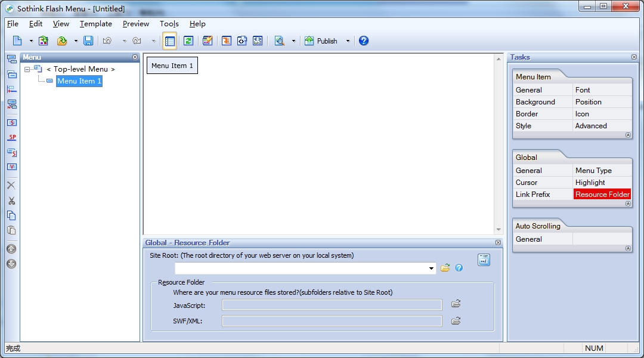Open the Site Root combo box dropdown

pos(431,268)
